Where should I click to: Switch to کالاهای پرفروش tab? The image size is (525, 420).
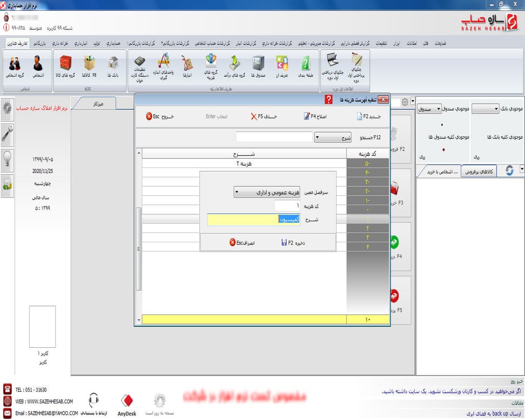(480, 172)
